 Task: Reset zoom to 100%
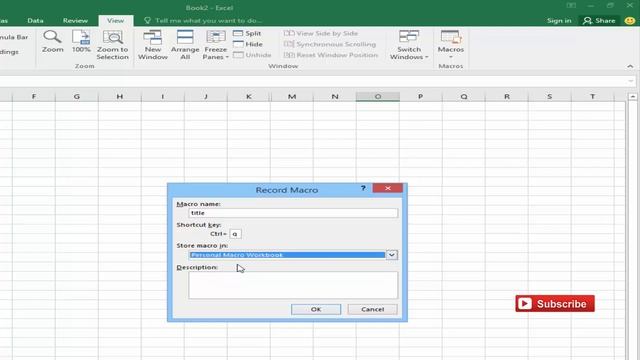81,42
